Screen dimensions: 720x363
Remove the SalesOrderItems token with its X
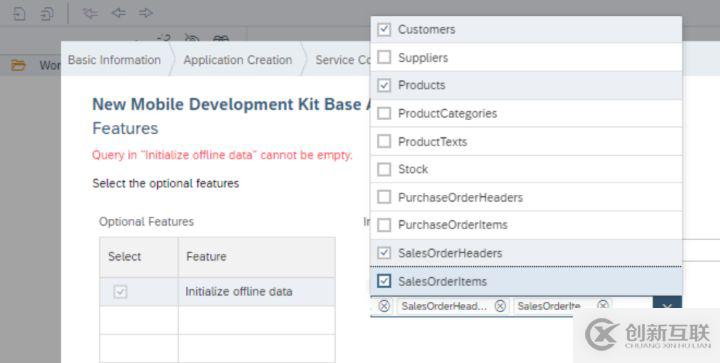click(603, 305)
